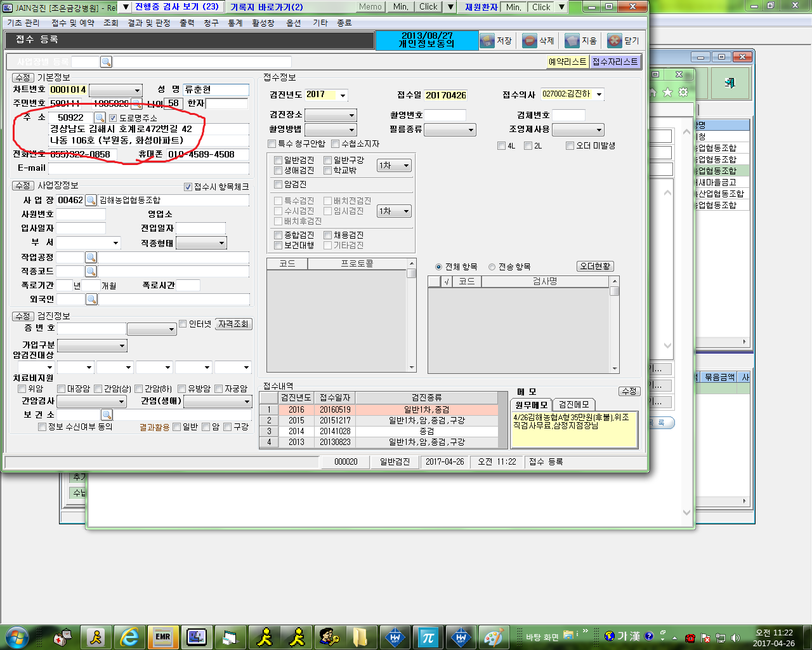Launch the EMR taskbar icon

(x=163, y=637)
